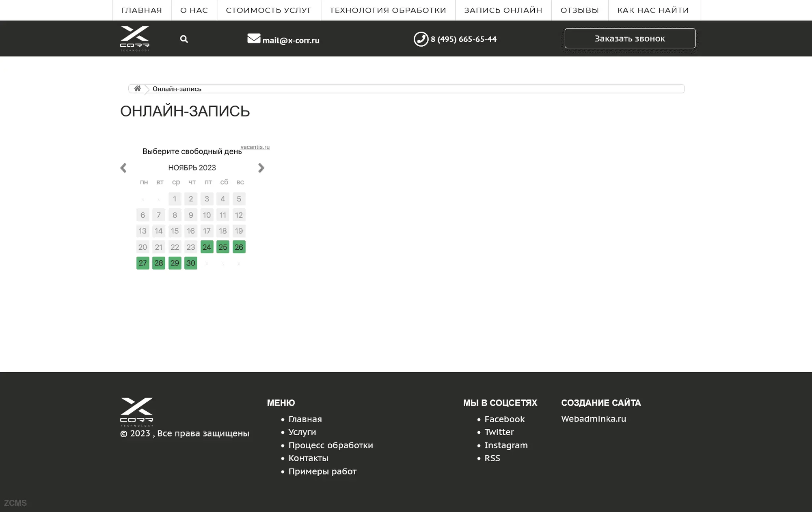Click the mail@x-corr.ru email address
The height and width of the screenshot is (512, 812).
pos(291,40)
